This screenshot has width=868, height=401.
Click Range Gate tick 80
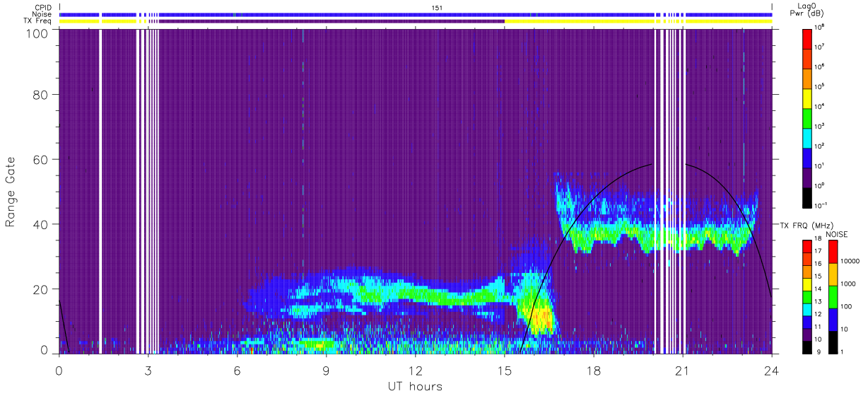pos(40,95)
